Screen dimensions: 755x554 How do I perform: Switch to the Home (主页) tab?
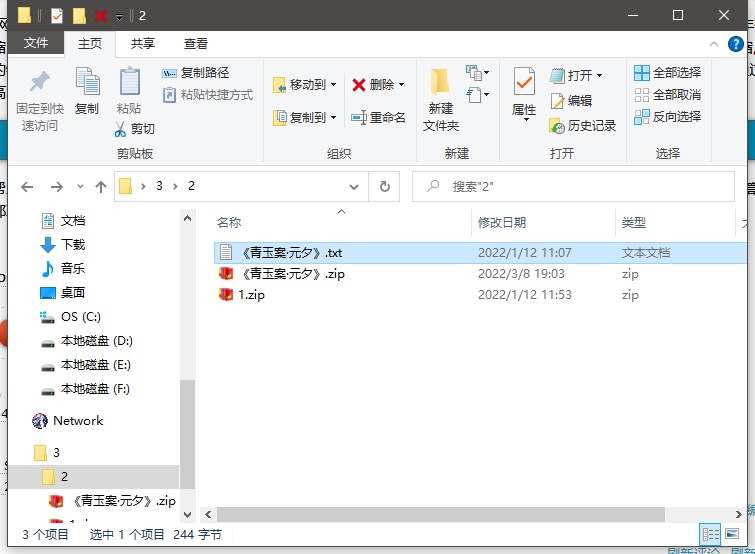pyautogui.click(x=90, y=44)
